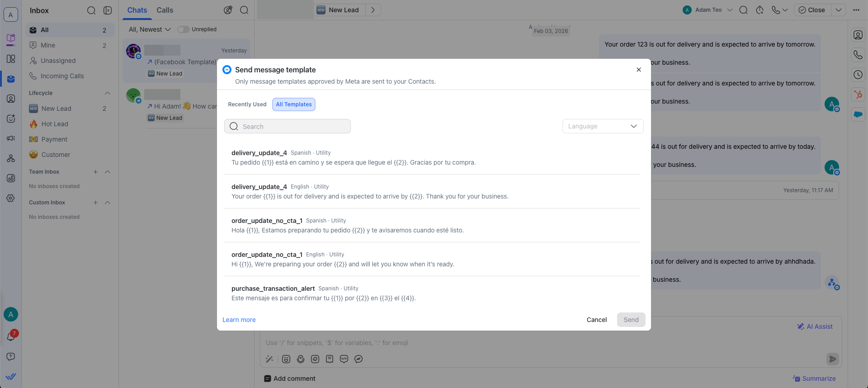Collapse the Lifecycle section
This screenshot has width=868, height=388.
[x=108, y=93]
